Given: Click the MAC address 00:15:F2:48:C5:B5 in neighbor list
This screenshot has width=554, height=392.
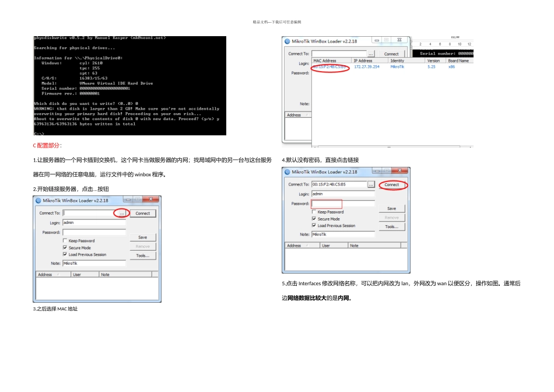Looking at the screenshot, I should click(329, 67).
